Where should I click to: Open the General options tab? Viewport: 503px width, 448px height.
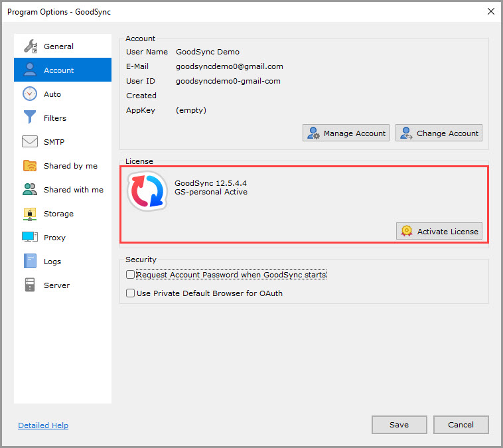[62, 46]
